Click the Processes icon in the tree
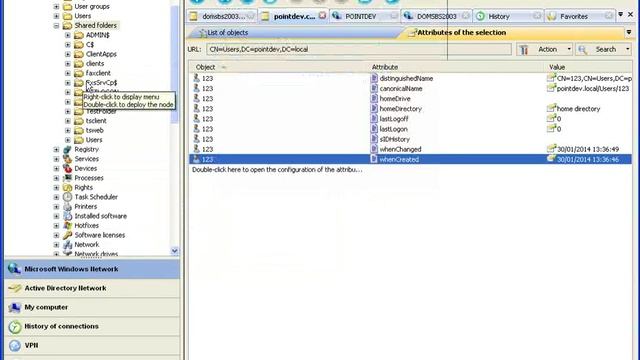640x360 pixels. [x=67, y=178]
